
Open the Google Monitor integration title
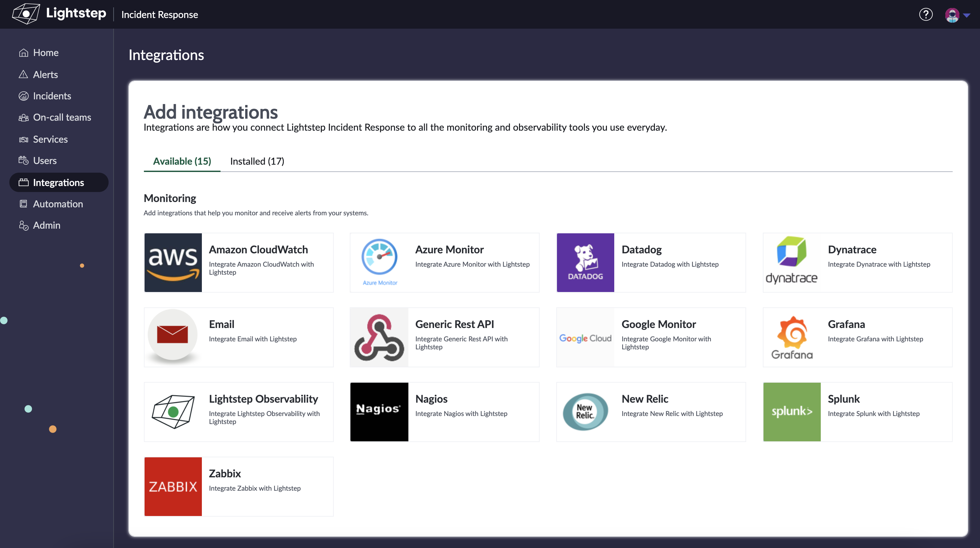(x=659, y=324)
